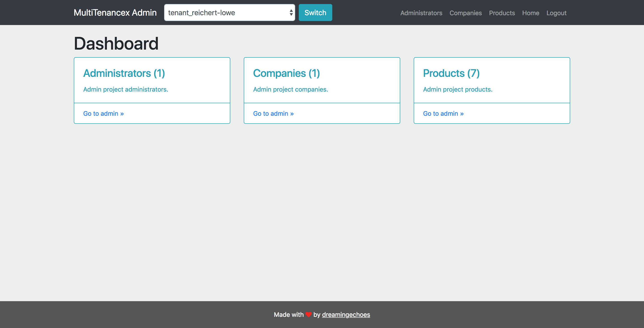644x328 pixels.
Task: Click the Dashboard page heading
Action: (x=116, y=44)
